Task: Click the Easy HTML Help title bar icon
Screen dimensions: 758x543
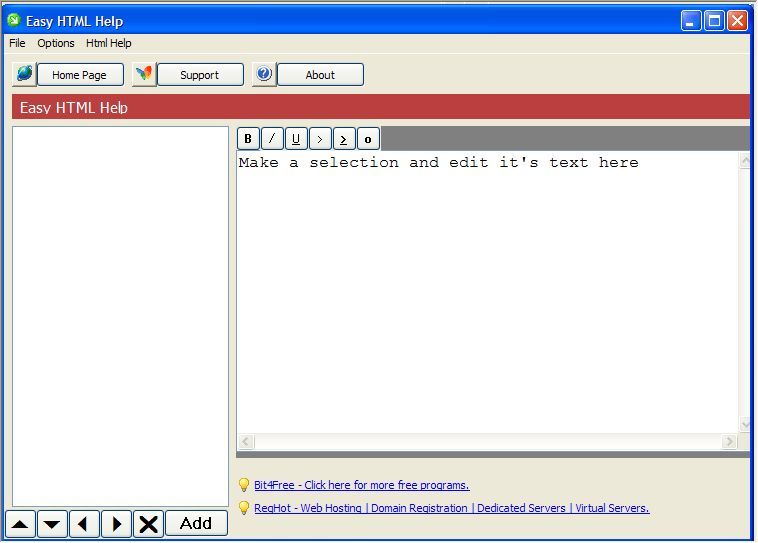Action: pos(14,20)
